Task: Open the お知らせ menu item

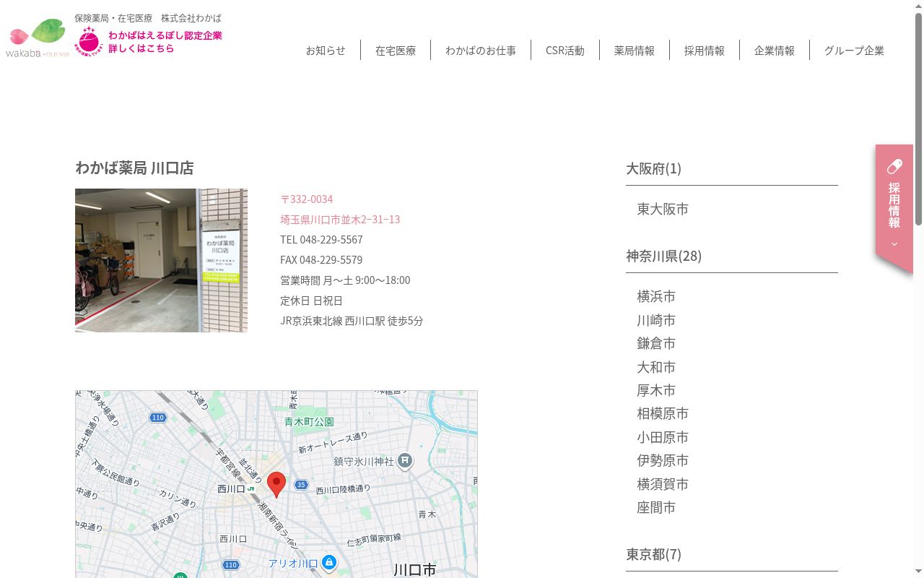Action: point(326,51)
